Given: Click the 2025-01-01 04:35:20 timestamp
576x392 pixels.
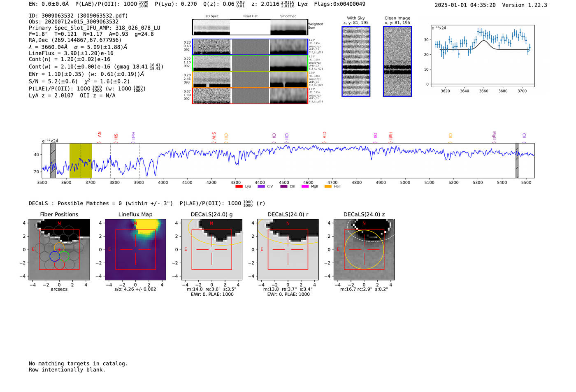Looking at the screenshot, I should pyautogui.click(x=465, y=5).
